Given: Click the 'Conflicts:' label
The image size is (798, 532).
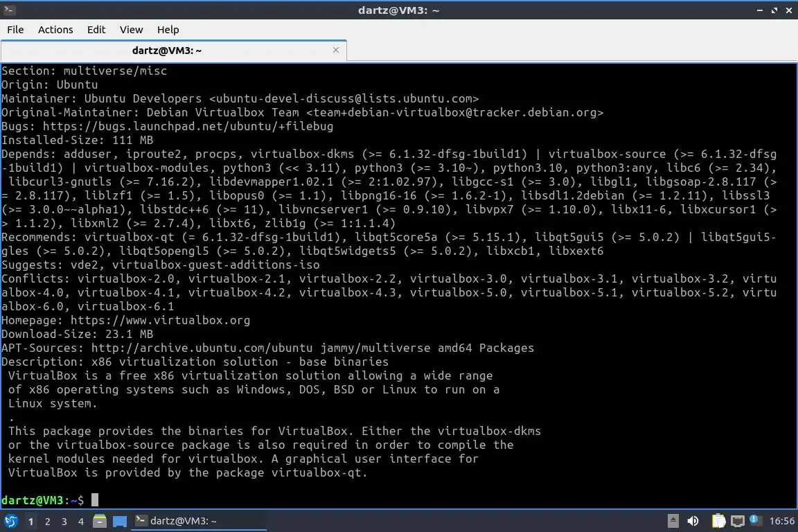Looking at the screenshot, I should click(35, 278).
